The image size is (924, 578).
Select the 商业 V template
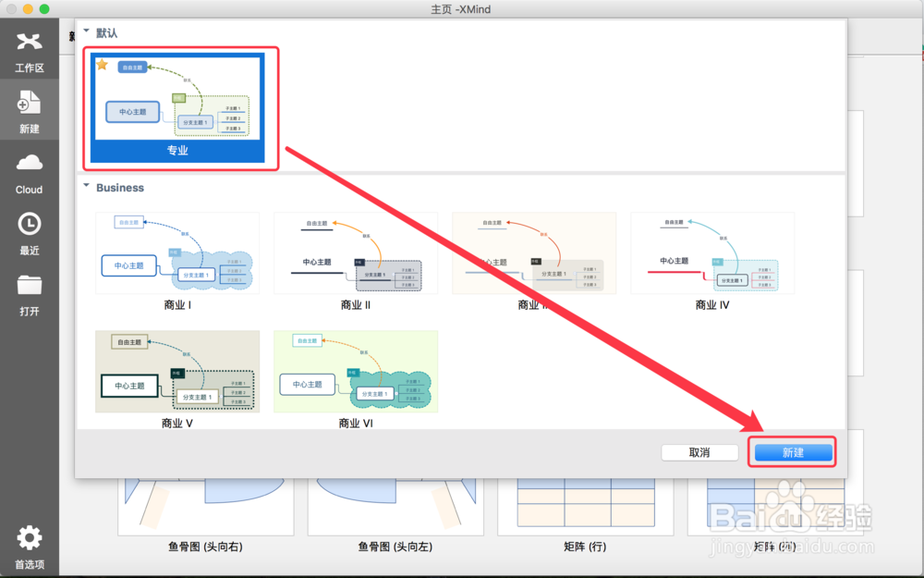click(177, 372)
